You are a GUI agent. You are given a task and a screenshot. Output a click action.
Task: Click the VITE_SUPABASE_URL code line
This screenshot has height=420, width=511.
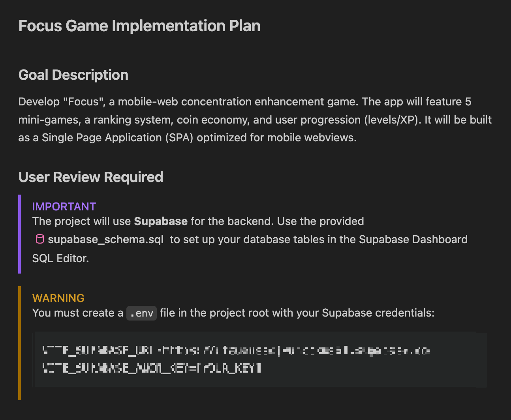236,350
